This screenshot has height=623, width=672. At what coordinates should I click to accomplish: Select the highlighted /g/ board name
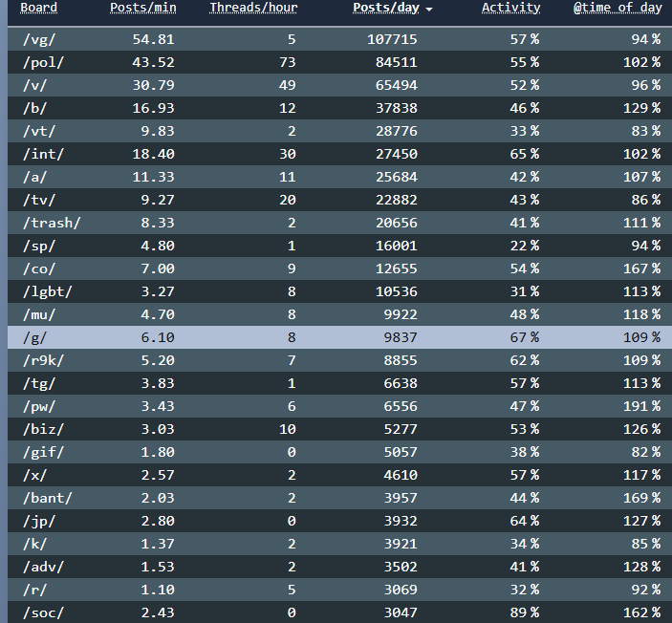click(34, 337)
